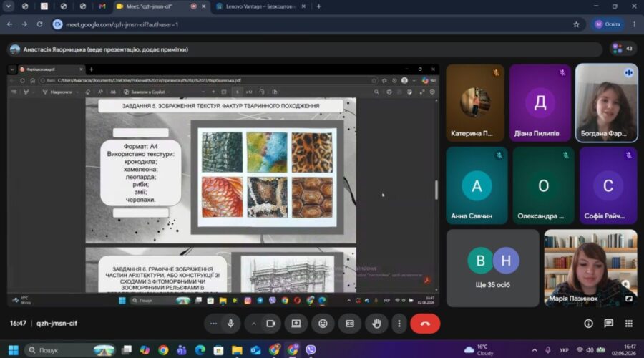Go back using the browser back arrow
This screenshot has width=644, height=358.
[9, 24]
